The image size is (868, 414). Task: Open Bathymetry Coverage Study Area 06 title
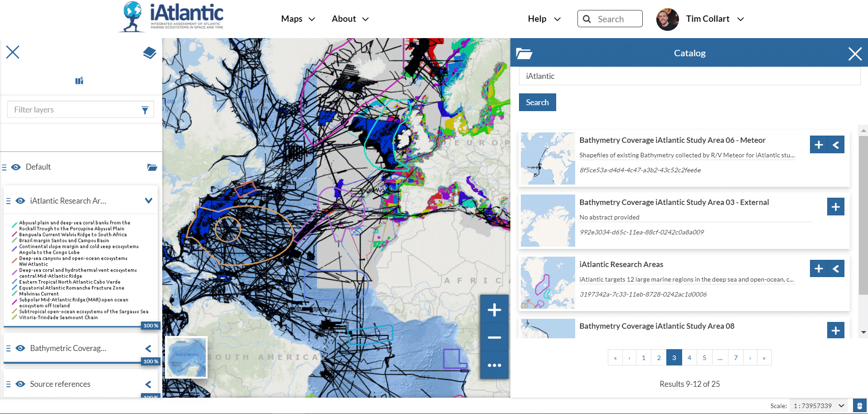[x=672, y=140]
